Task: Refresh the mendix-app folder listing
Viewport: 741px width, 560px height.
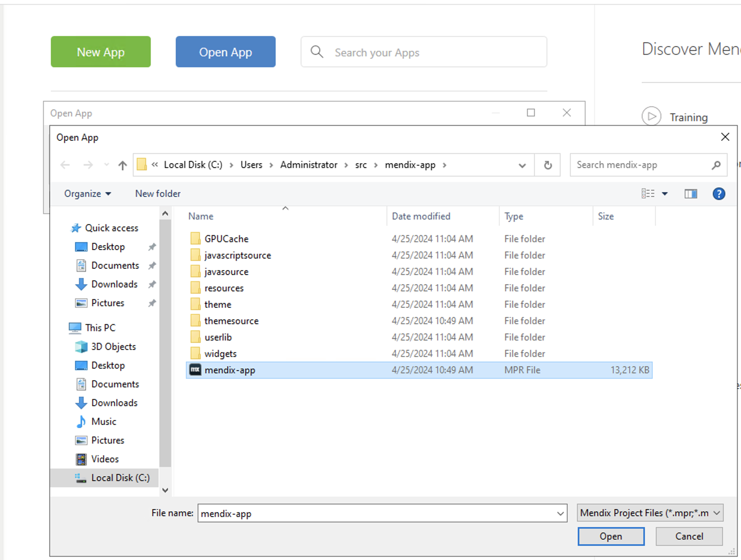Action: [548, 165]
